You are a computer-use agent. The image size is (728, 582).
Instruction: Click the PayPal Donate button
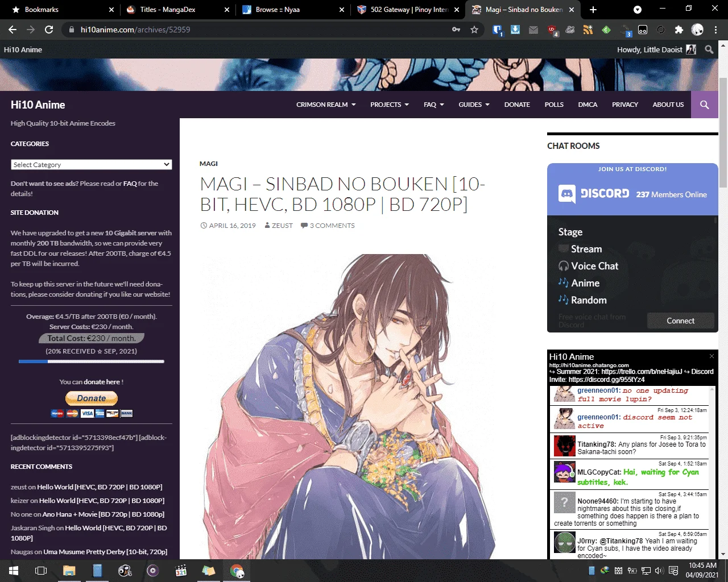[x=92, y=398]
